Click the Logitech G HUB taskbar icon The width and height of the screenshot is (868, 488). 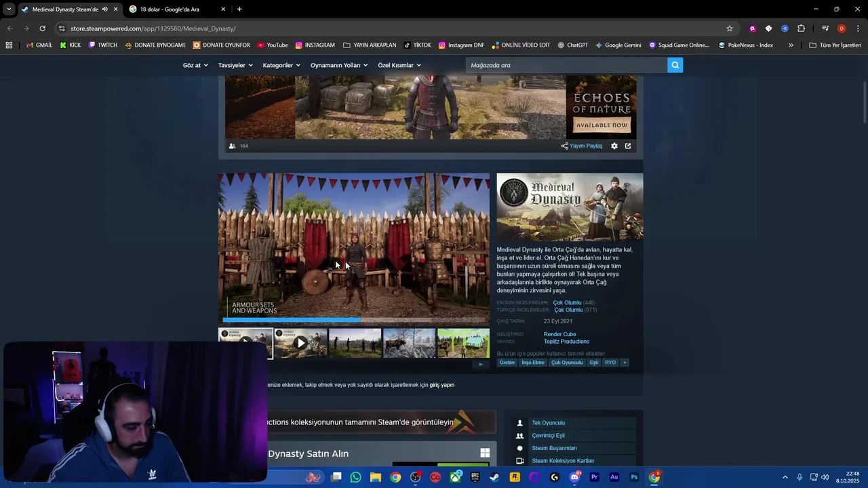pyautogui.click(x=555, y=477)
